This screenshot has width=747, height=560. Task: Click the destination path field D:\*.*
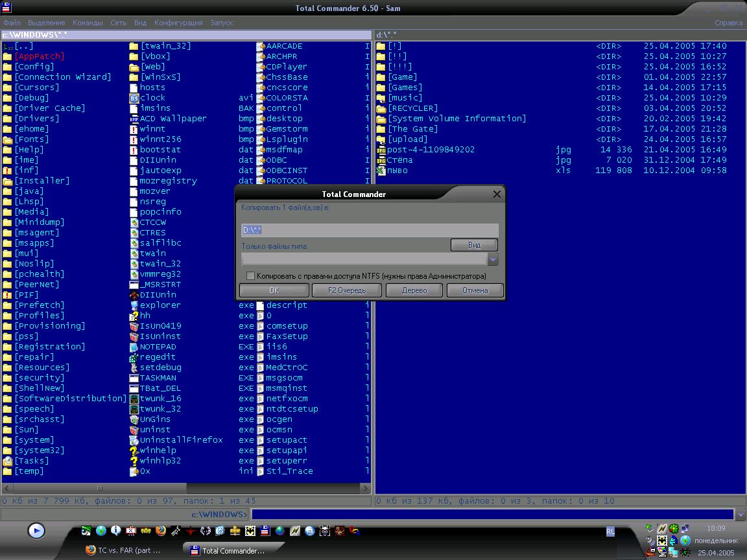point(370,230)
